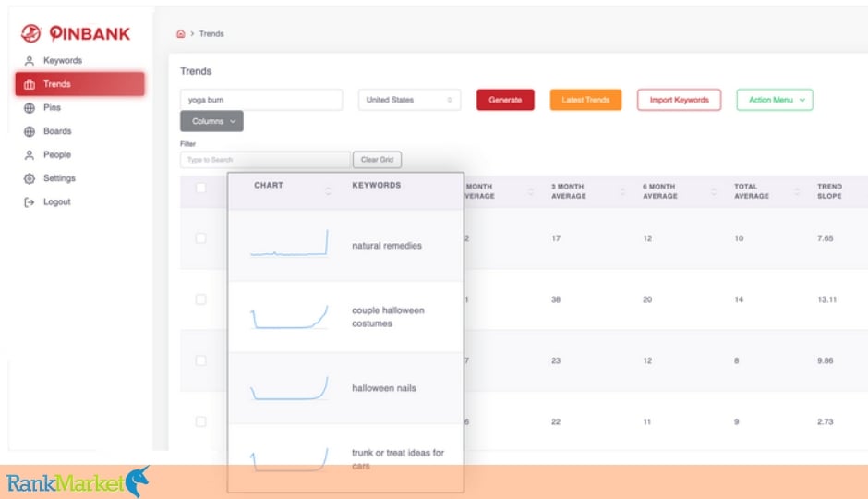Click the Boards globe icon in sidebar

(30, 132)
